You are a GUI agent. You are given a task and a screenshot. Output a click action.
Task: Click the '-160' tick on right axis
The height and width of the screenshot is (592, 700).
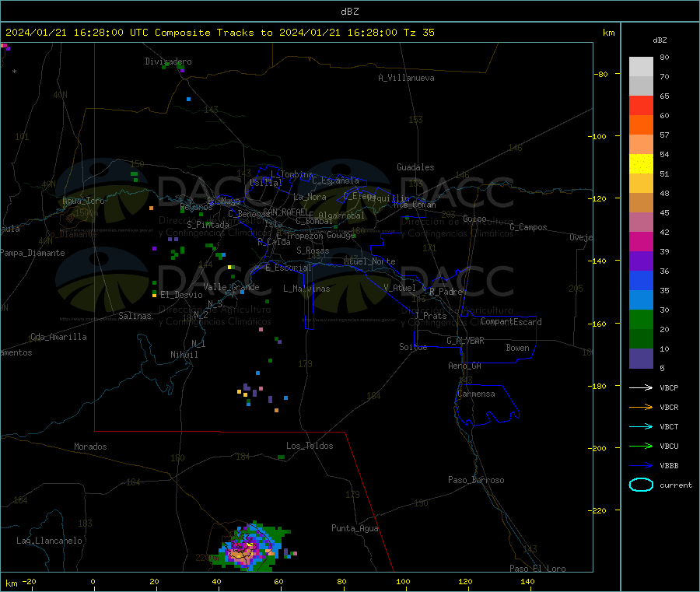point(598,324)
